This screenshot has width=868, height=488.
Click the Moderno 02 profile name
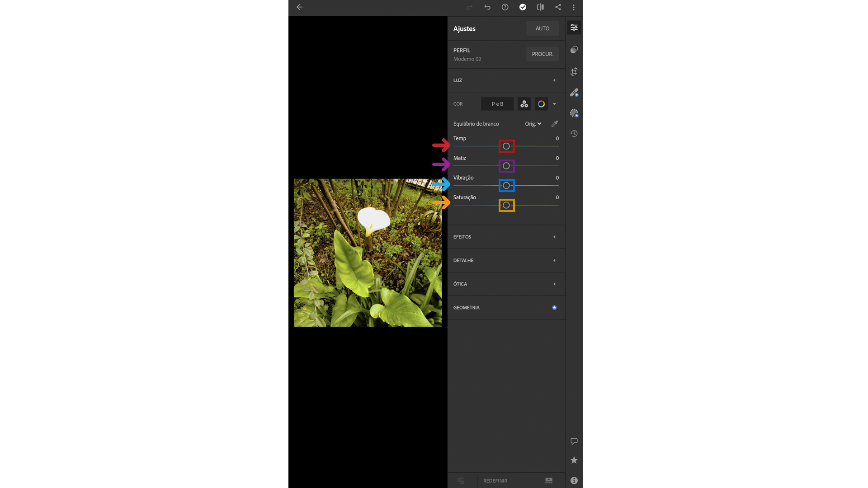coord(467,59)
